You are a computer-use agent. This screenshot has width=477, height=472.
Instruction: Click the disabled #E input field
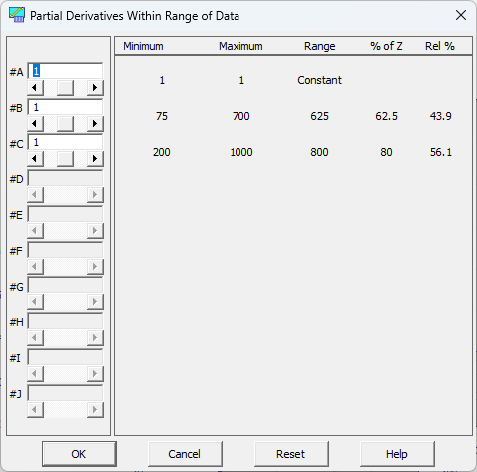point(65,214)
